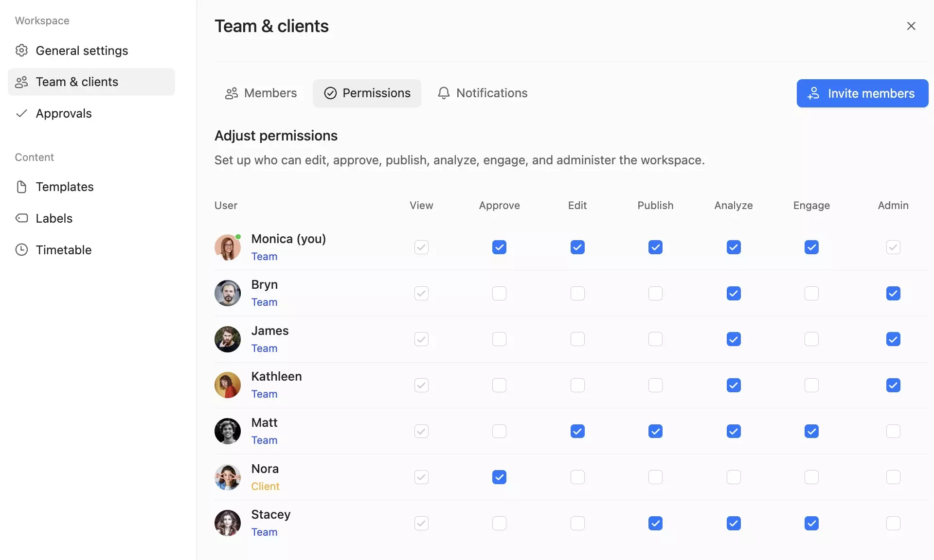The image size is (934, 560).
Task: Click the name Kathleen in the user list
Action: [x=276, y=376]
